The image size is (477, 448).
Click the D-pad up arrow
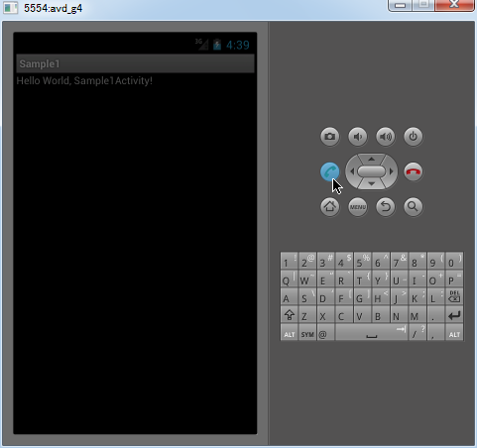click(x=372, y=159)
